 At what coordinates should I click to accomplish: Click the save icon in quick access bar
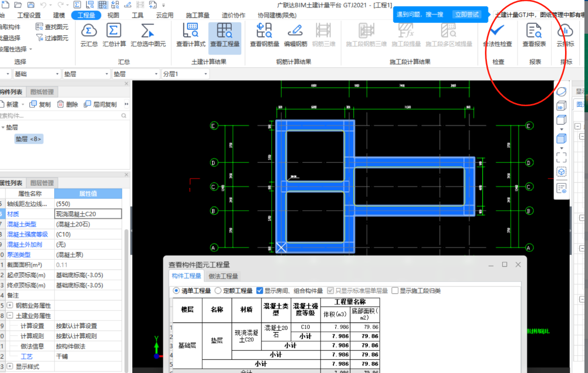tap(31, 5)
